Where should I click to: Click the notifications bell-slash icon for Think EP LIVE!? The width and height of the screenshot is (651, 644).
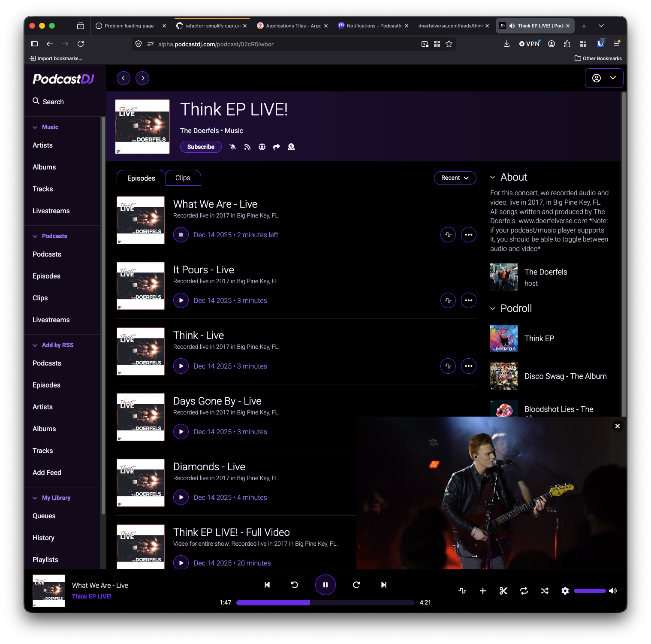(x=233, y=147)
